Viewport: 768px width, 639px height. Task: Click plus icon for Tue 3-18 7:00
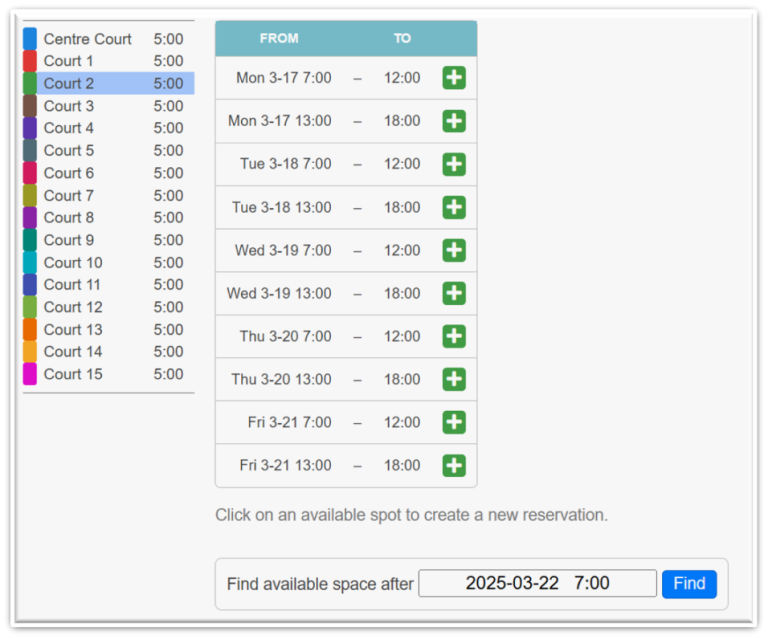[x=454, y=164]
